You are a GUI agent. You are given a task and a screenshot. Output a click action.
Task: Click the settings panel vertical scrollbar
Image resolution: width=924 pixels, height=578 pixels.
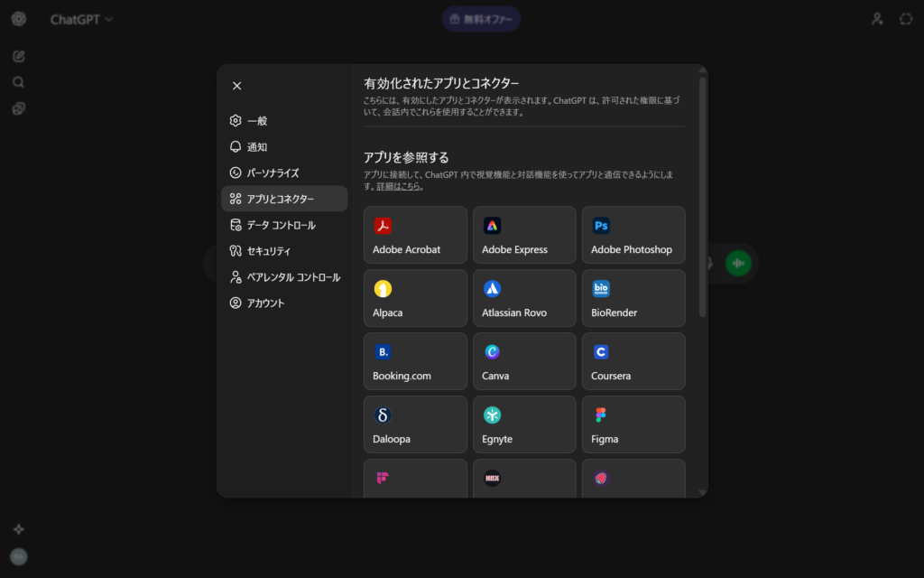[702, 197]
